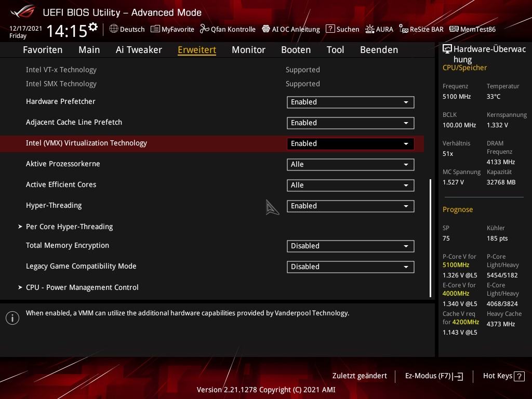This screenshot has width=532, height=399.
Task: Open the Qfan Kontrolle fan icon
Action: point(204,29)
